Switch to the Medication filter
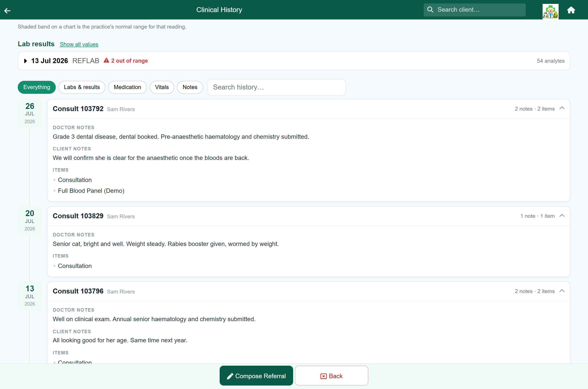 tap(127, 87)
